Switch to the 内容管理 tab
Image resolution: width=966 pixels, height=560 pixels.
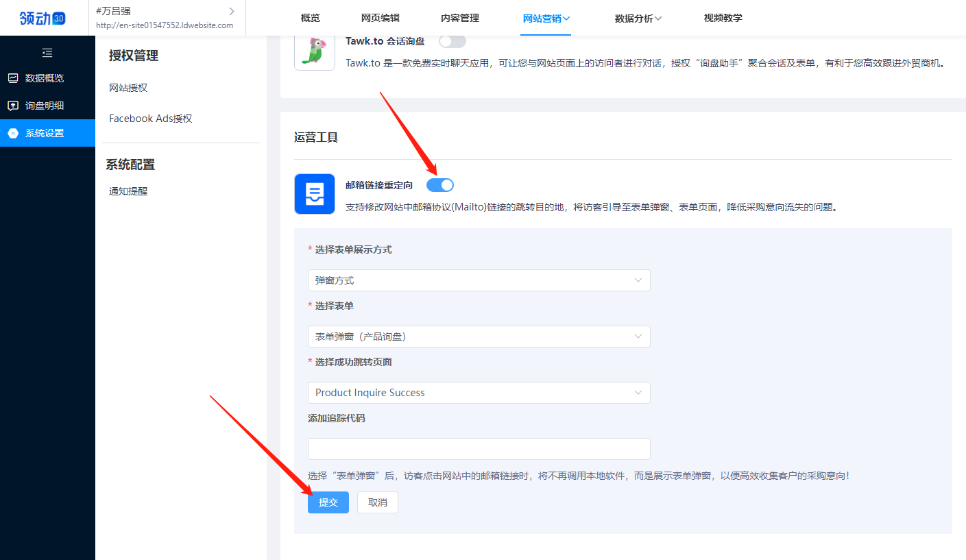[459, 18]
